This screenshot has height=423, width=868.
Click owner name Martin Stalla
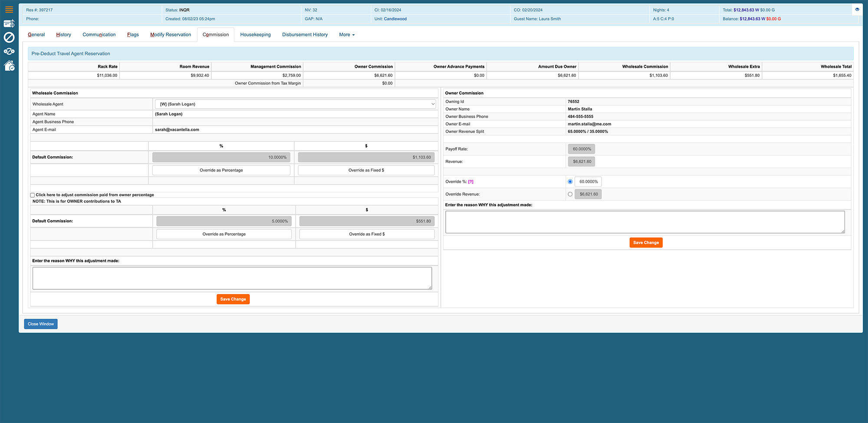580,109
